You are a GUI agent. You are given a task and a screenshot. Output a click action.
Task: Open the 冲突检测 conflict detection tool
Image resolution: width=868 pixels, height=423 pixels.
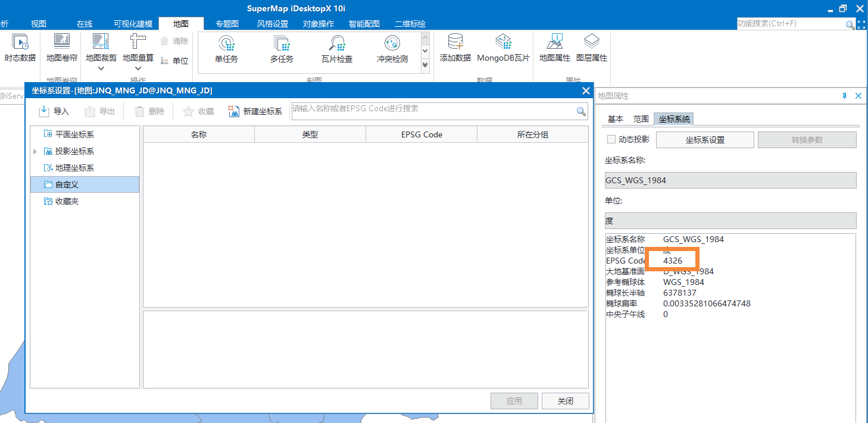pos(392,49)
